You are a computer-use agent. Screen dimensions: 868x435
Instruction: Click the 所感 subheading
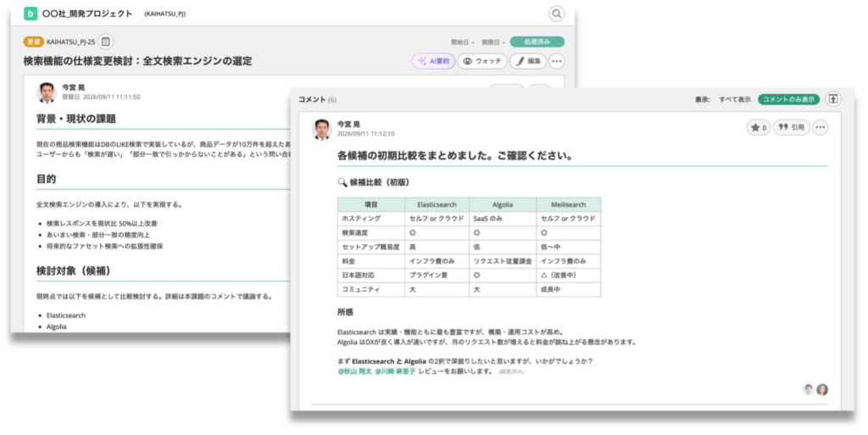[x=345, y=312]
